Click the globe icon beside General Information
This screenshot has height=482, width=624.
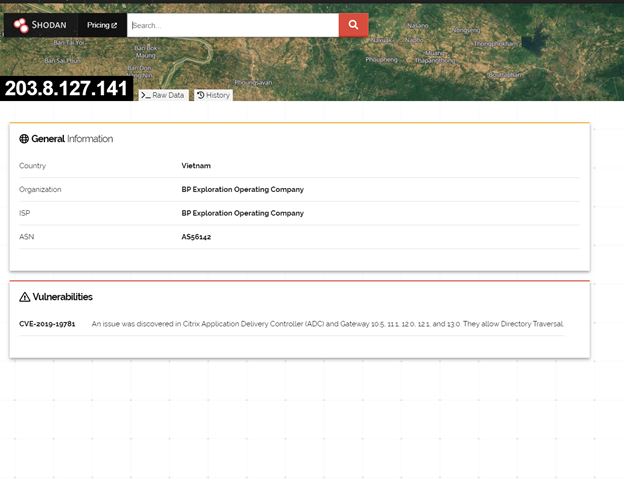pos(24,139)
